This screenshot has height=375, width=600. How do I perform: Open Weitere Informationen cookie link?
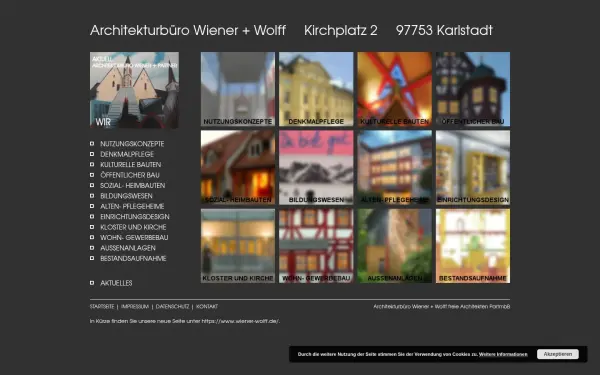(x=503, y=354)
